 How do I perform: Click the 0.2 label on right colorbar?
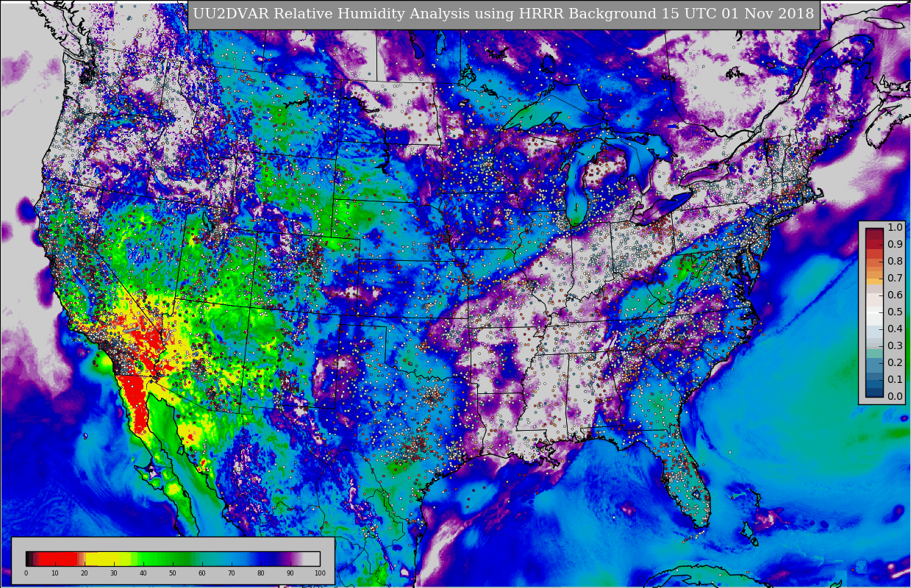point(895,362)
